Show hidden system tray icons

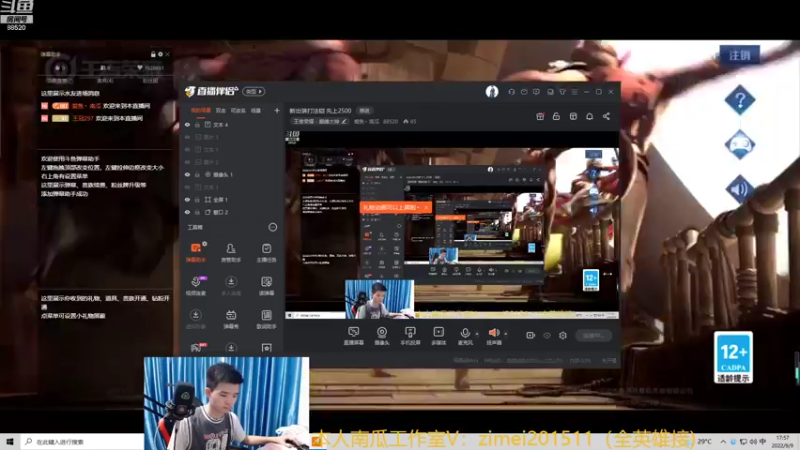coord(723,441)
